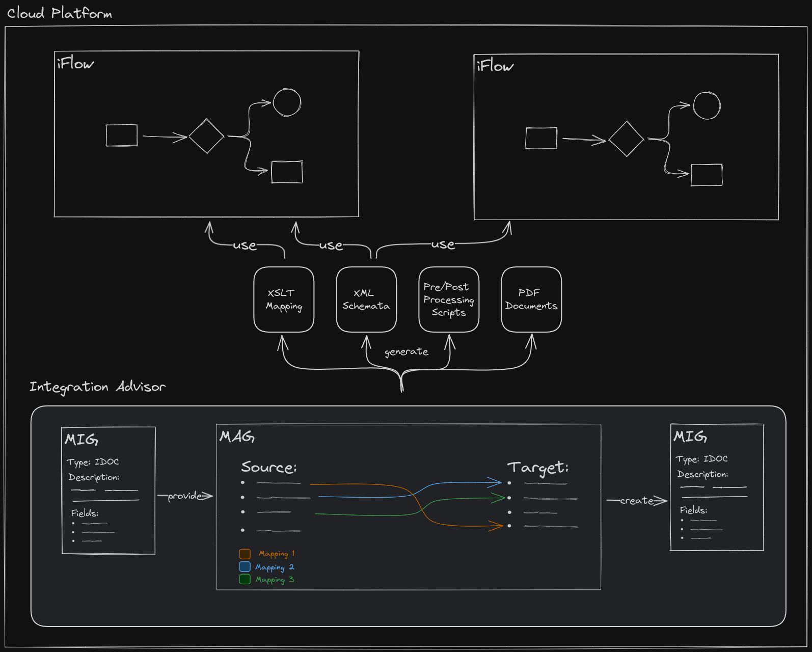Select the "Source:" heading in MAG
This screenshot has height=652, width=812.
(268, 467)
